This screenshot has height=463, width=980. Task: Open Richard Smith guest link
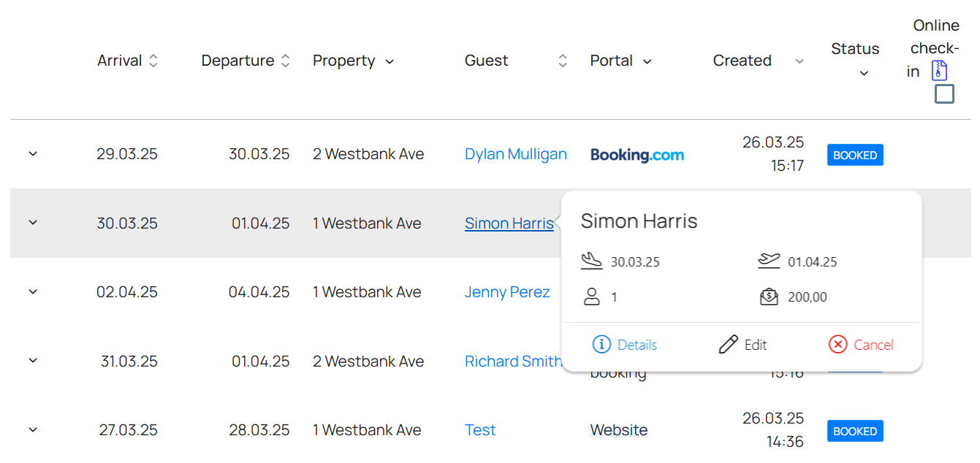(x=513, y=361)
